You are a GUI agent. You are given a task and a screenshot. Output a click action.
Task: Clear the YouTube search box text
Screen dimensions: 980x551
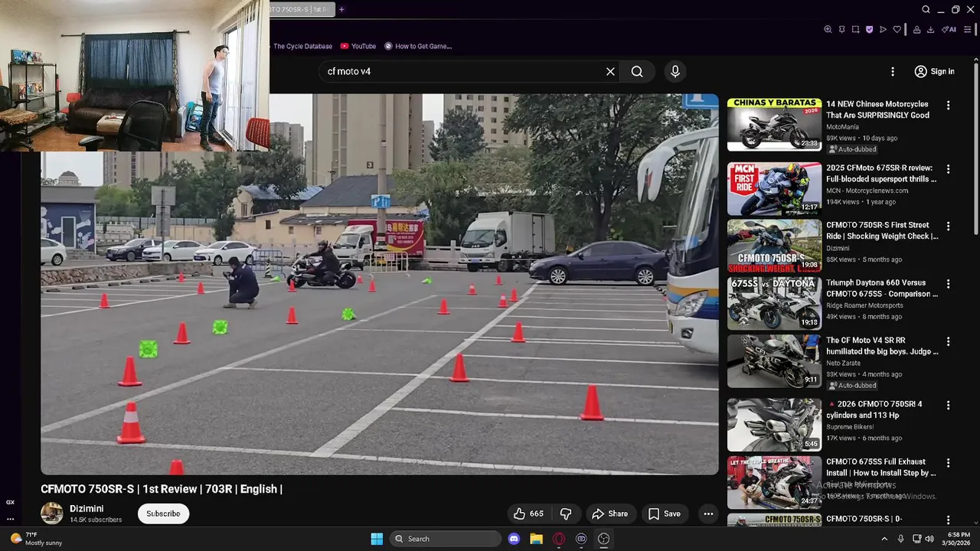click(610, 71)
